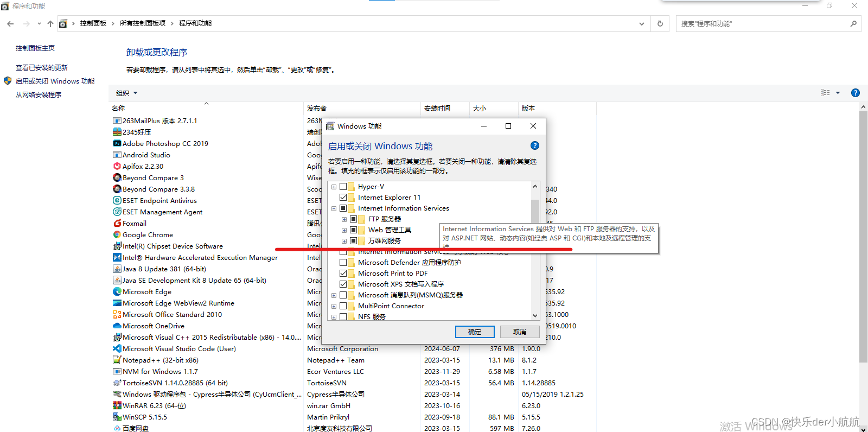Confirm with the 确定 button
868x432 pixels.
[x=475, y=332]
